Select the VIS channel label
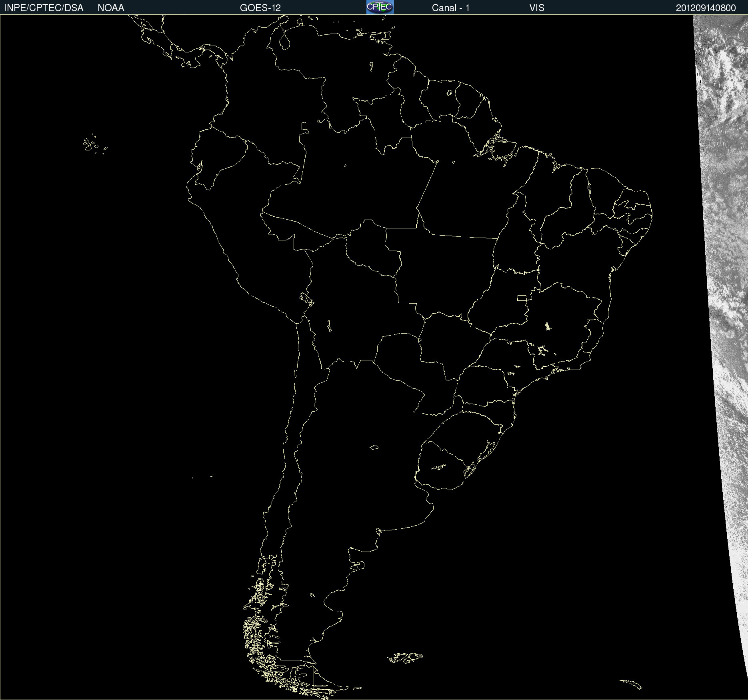Image resolution: width=748 pixels, height=700 pixels. (x=537, y=8)
